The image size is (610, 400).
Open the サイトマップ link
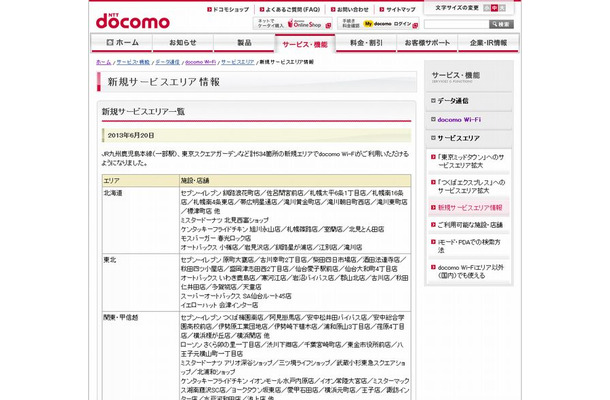[398, 9]
